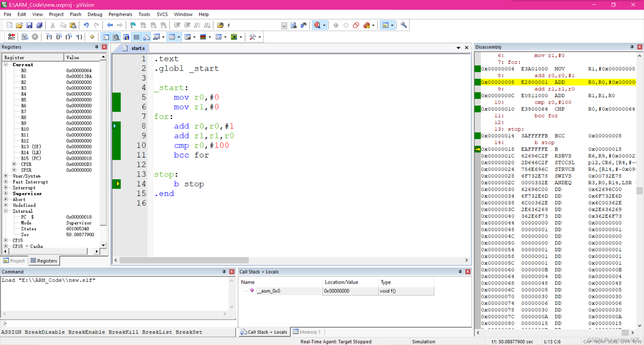Run the program with the Run icon
The image size is (644, 345).
(25, 37)
